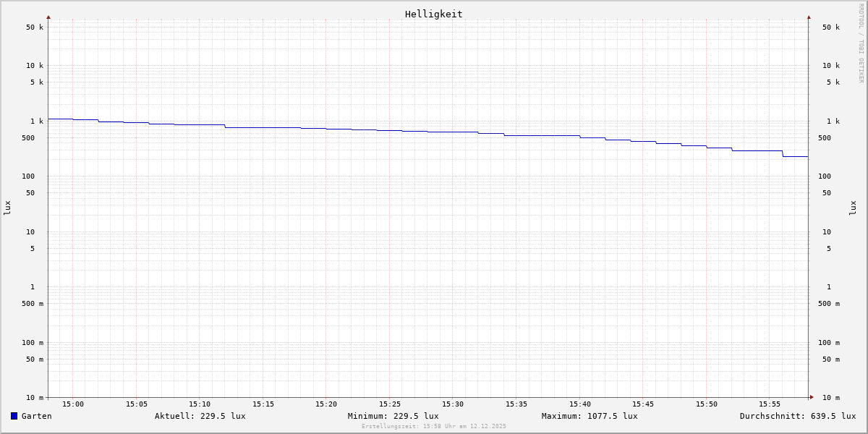
Task: Click the rotated lux label on right axis
Action: pos(854,208)
